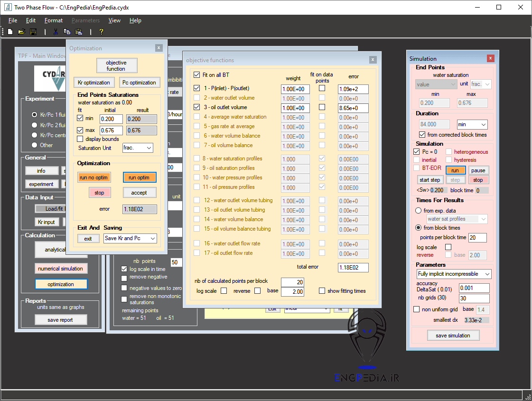Click the save simulation button

tap(453, 336)
